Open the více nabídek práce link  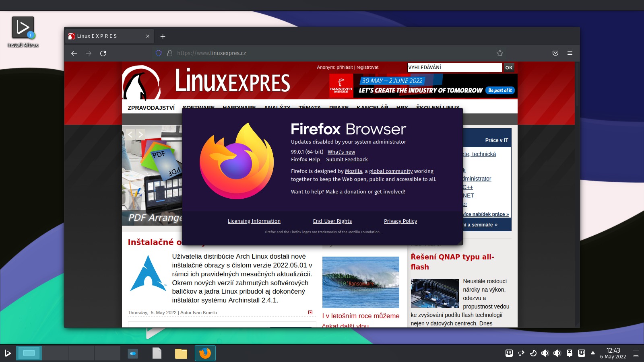tap(486, 214)
